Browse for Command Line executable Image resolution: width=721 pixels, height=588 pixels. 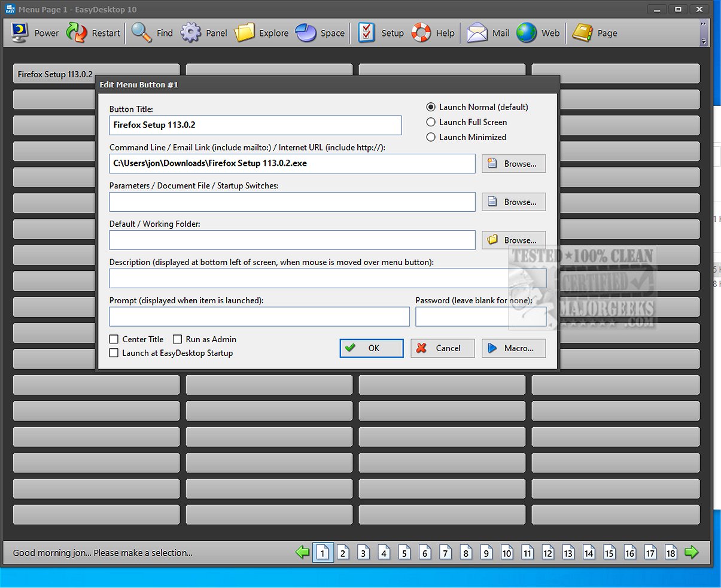tap(513, 163)
